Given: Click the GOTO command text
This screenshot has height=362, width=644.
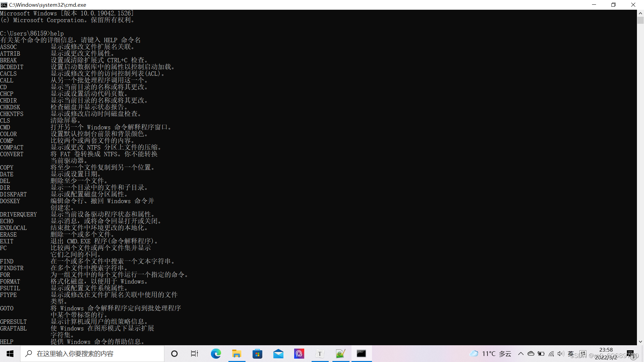Looking at the screenshot, I should pyautogui.click(x=7, y=308).
